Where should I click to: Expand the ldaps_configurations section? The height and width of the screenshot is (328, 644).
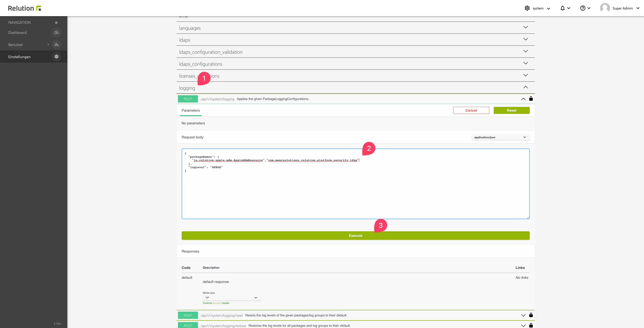click(525, 63)
